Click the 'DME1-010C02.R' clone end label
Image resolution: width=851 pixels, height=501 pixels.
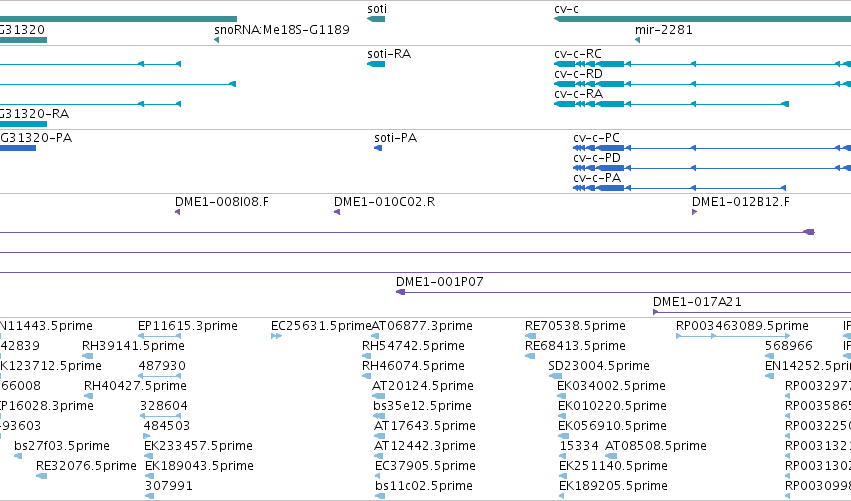pyautogui.click(x=384, y=202)
